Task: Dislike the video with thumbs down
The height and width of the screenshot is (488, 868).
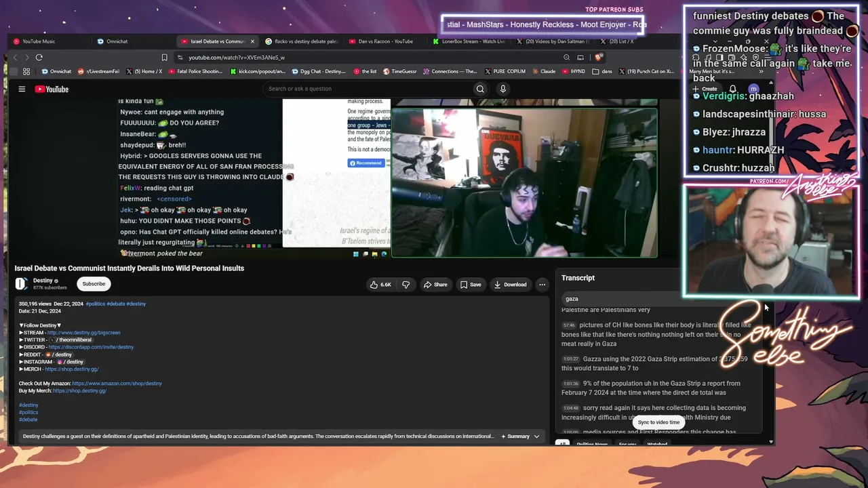Action: click(x=406, y=285)
